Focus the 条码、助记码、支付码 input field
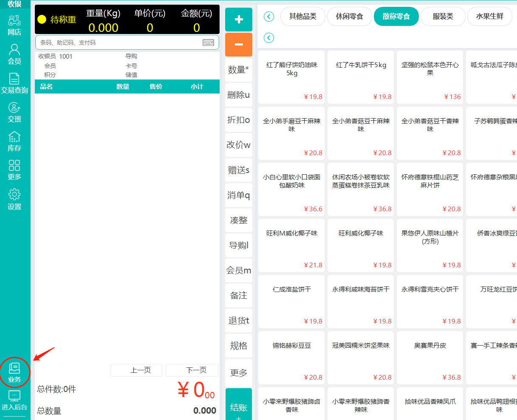The height and width of the screenshot is (420, 517). pyautogui.click(x=127, y=43)
